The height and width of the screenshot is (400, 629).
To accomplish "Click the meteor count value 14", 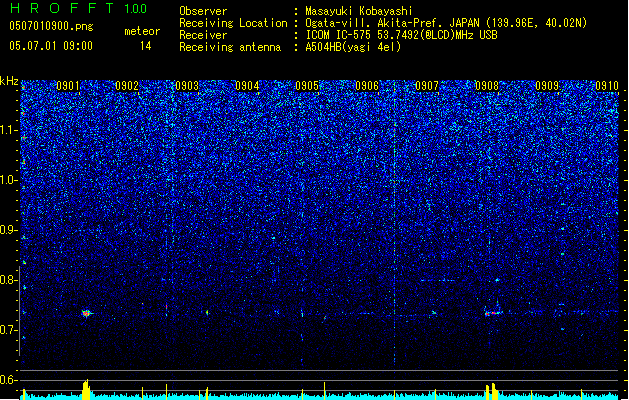I will [x=146, y=46].
